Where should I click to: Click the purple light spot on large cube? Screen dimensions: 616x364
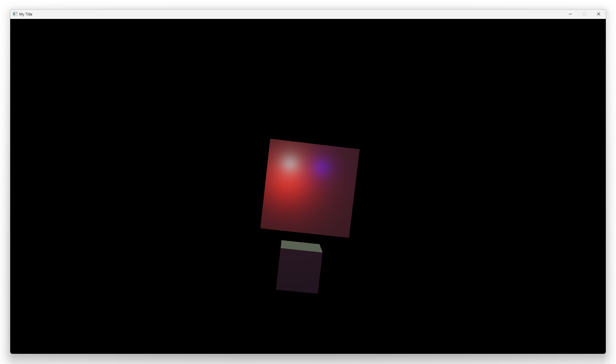322,167
